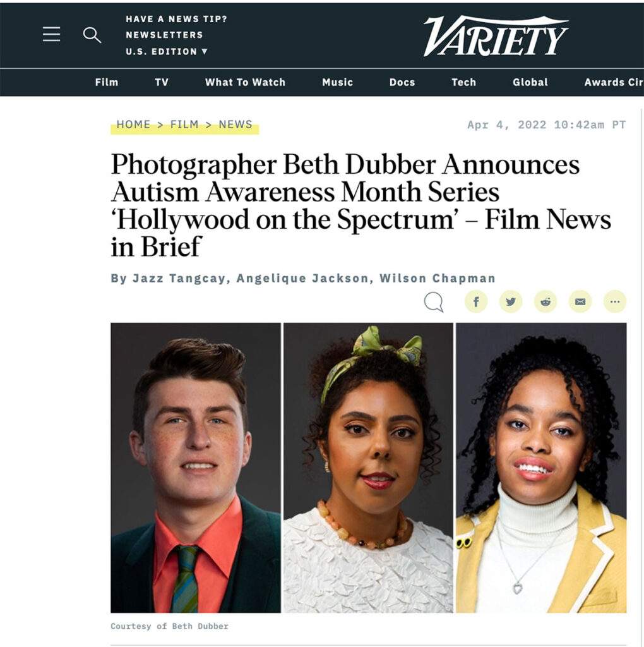This screenshot has width=644, height=647.
Task: Share article on Reddit
Action: (x=546, y=301)
